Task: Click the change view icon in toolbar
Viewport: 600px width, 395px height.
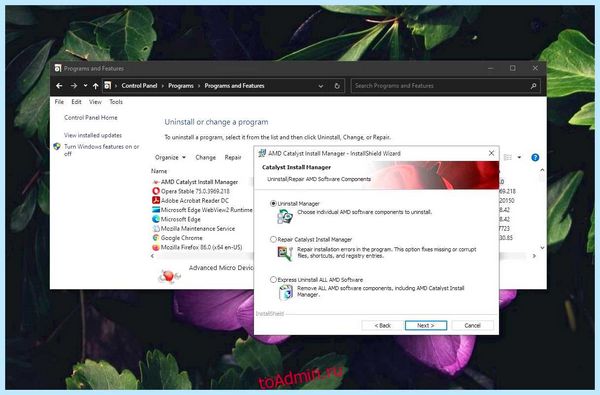Action: tap(508, 157)
